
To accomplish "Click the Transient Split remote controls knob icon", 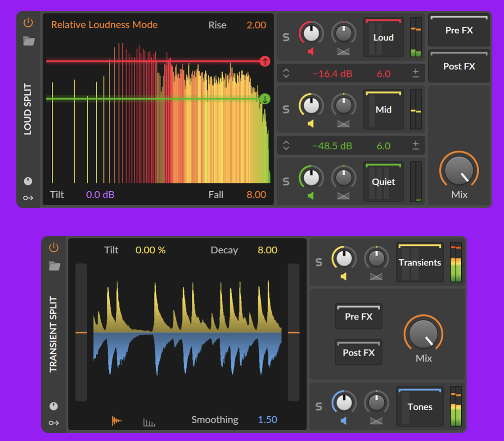I will [x=54, y=406].
